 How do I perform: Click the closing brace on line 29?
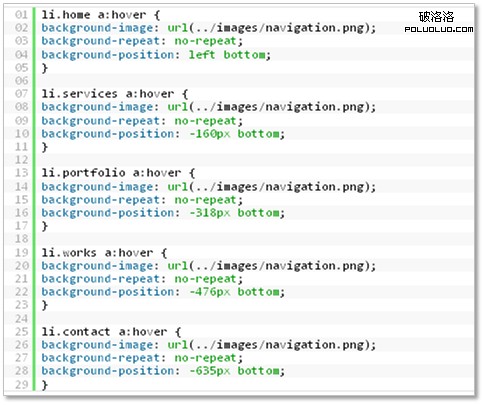(45, 385)
